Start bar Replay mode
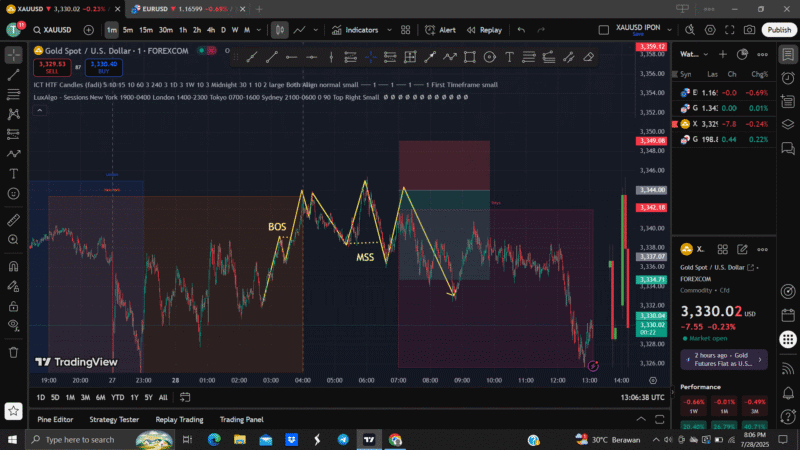Screen dimensions: 800x450 (x=484, y=30)
